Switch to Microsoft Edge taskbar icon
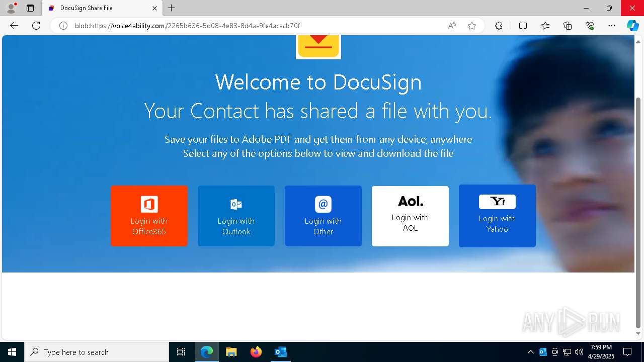This screenshot has height=362, width=644. pos(207,352)
